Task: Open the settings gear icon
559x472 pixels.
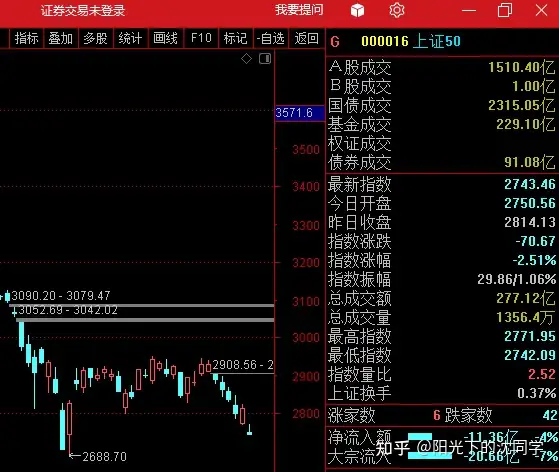Action: coord(396,10)
